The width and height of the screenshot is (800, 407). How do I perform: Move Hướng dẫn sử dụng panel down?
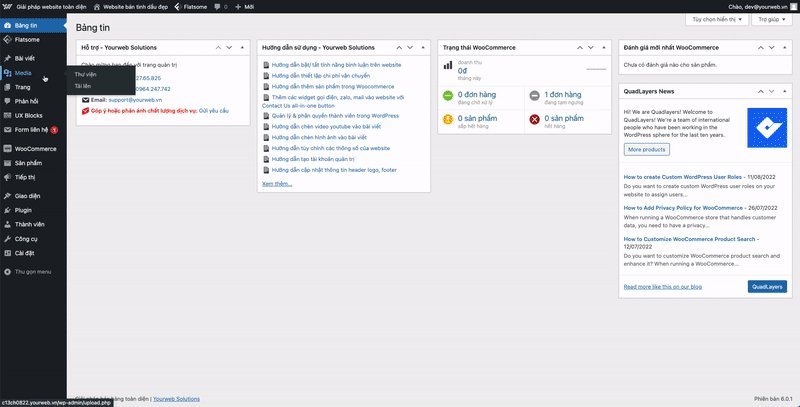click(410, 47)
